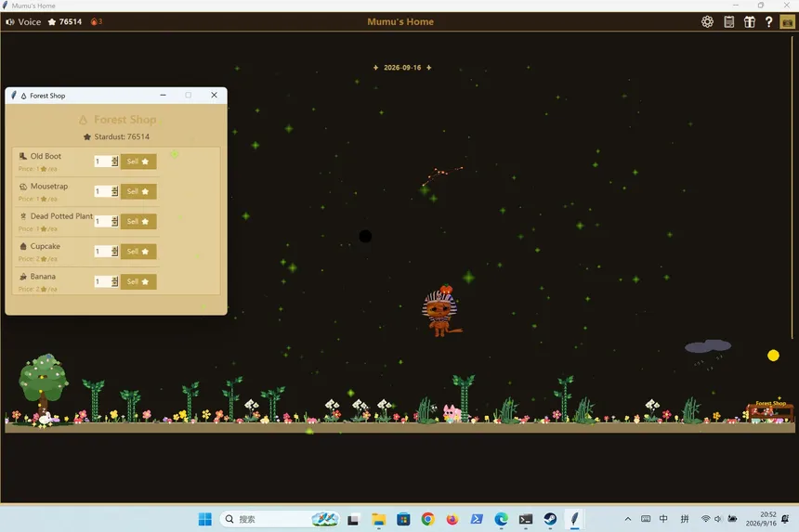This screenshot has width=799, height=532.
Task: Sell the Banana
Action: 138,281
